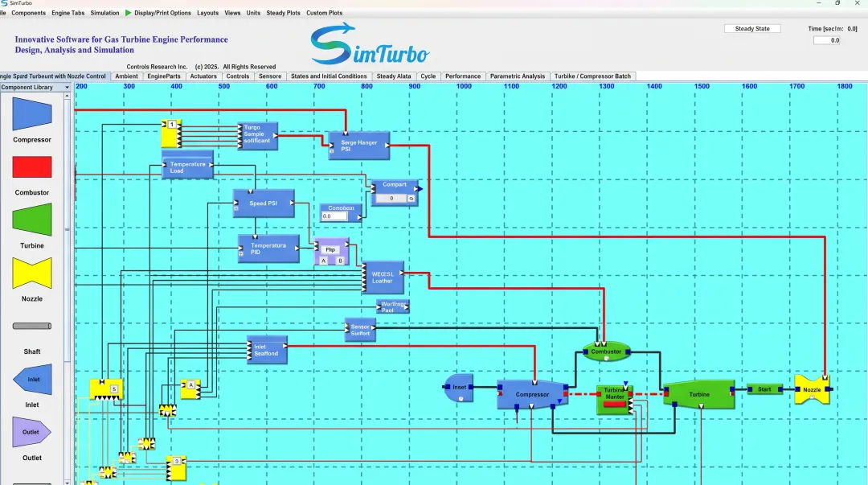The width and height of the screenshot is (868, 485).
Task: Switch to the EngineParts tab
Action: point(164,76)
